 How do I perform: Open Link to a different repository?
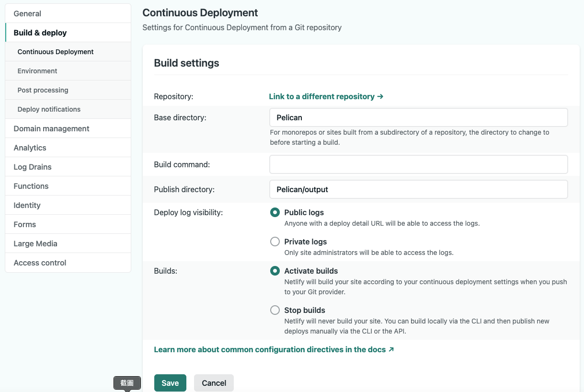[326, 96]
